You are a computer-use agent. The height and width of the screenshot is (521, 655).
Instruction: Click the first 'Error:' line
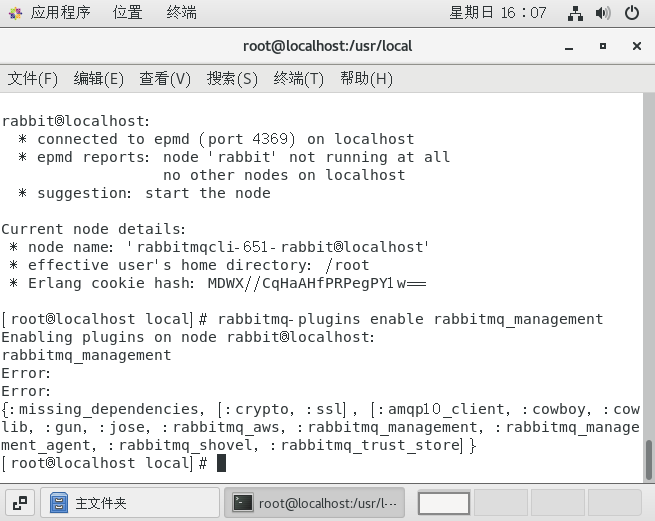(x=26, y=373)
